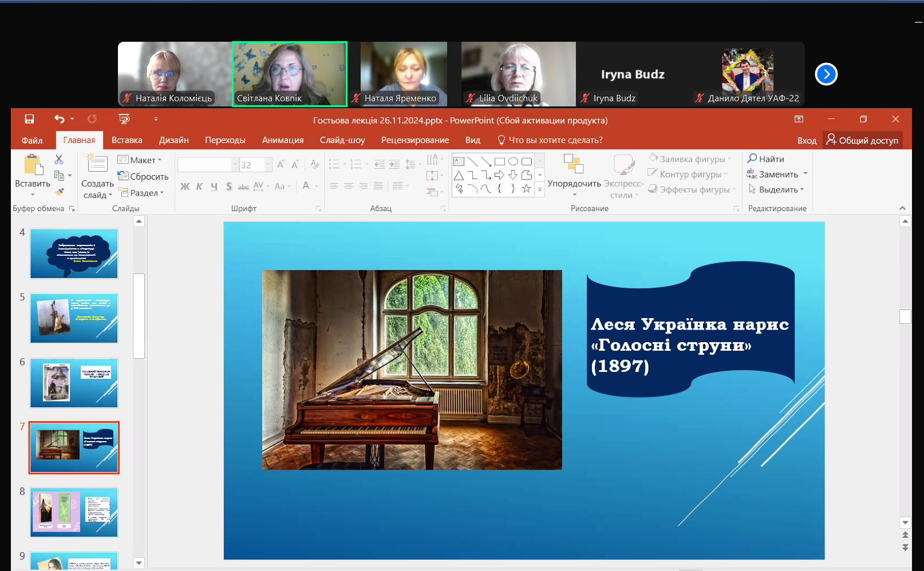924x571 pixels.
Task: Increase list indent level
Action: tap(394, 165)
